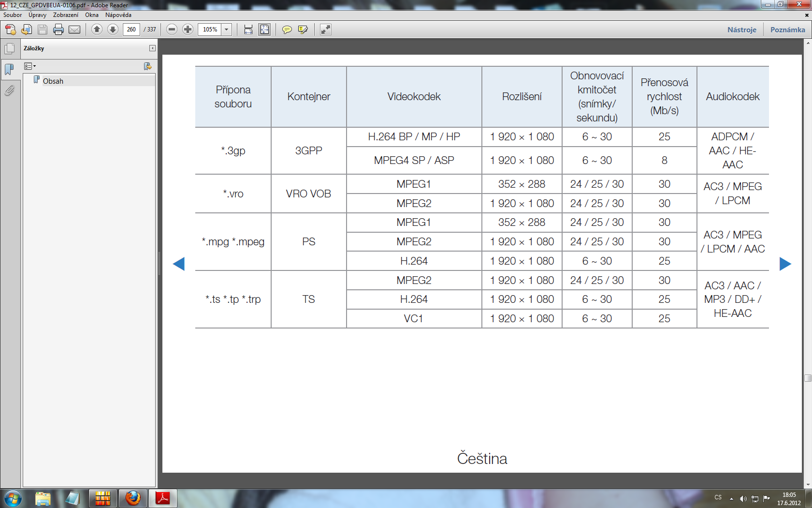Collapse the Záložky navigation pane
The height and width of the screenshot is (508, 812).
(152, 48)
